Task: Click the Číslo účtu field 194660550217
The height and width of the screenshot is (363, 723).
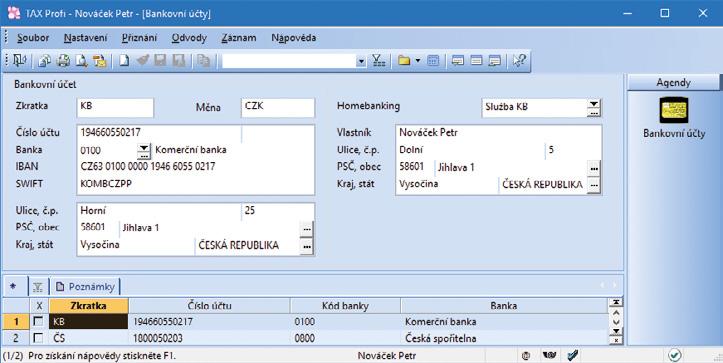Action: (159, 133)
